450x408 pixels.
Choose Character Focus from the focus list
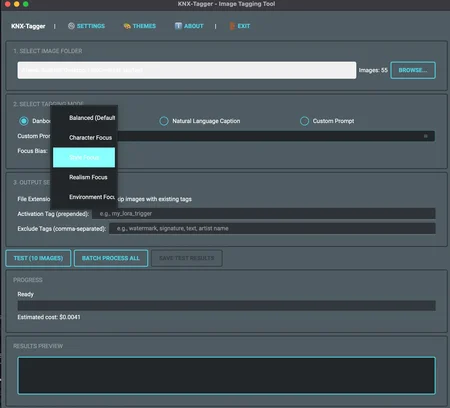(84, 138)
